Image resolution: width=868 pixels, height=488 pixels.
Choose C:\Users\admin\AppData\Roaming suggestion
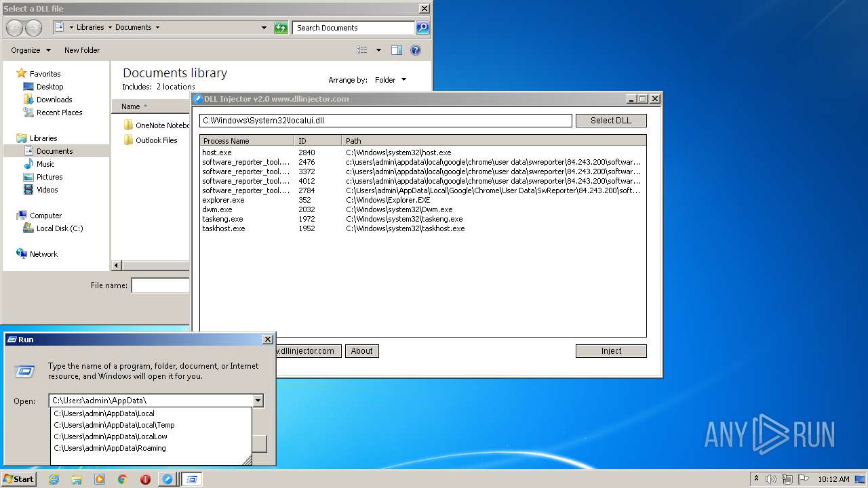pyautogui.click(x=151, y=448)
